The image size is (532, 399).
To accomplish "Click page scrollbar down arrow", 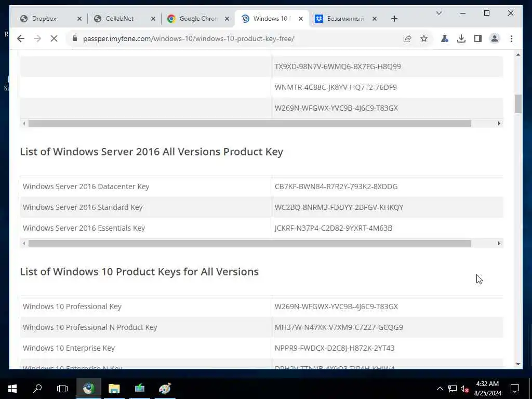I will (518, 364).
